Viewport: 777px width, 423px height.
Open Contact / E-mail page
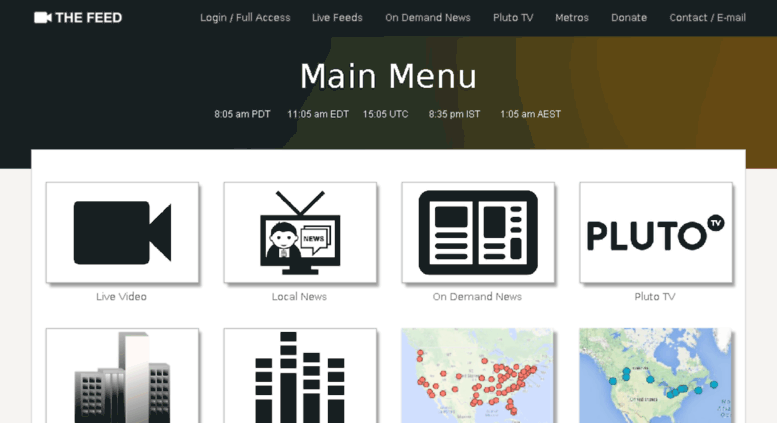pos(708,18)
